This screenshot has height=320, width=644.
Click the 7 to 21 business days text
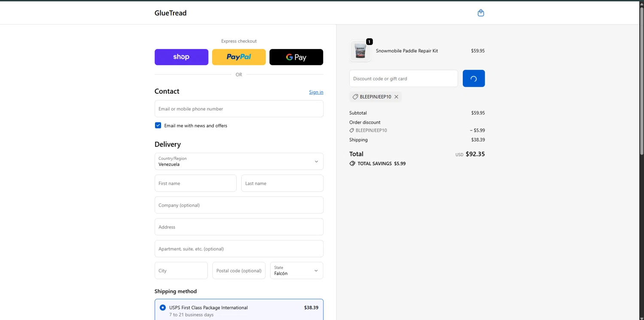(x=191, y=315)
